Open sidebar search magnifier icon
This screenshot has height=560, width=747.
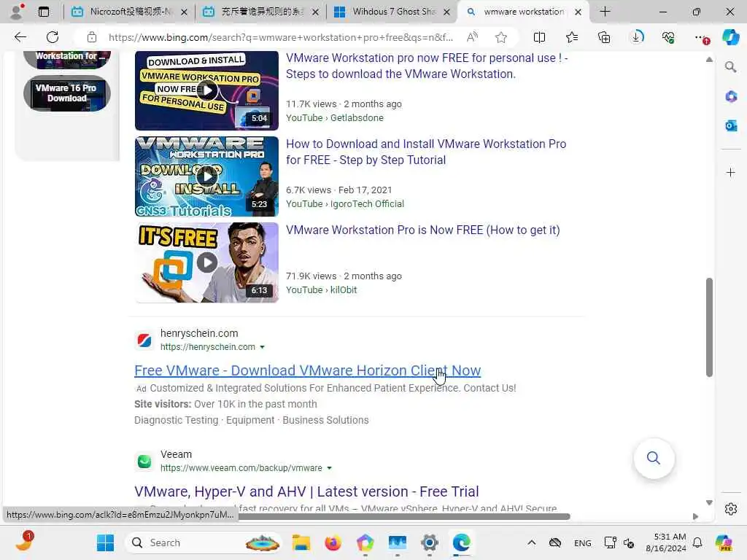(731, 67)
